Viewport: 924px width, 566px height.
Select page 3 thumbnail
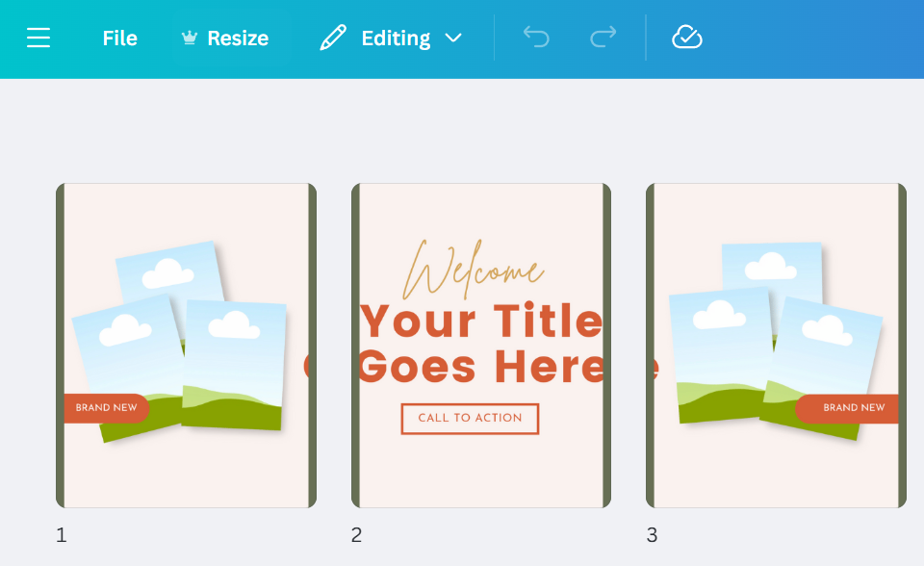(776, 346)
